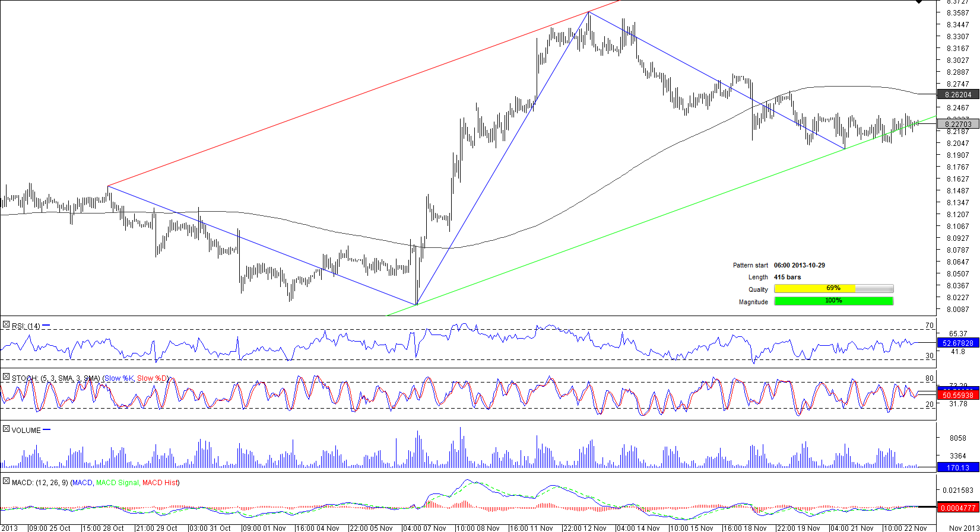
Task: Click the MACD value tag 0.0004777
Action: tap(957, 508)
